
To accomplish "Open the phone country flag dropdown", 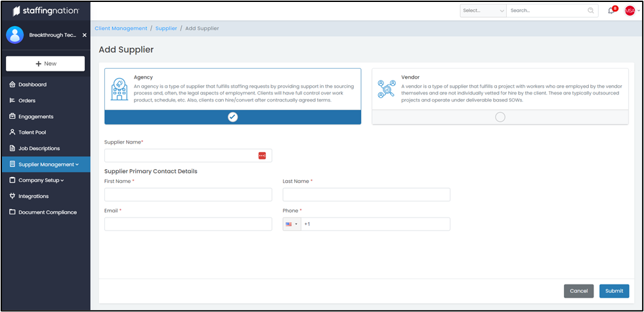I will 291,224.
